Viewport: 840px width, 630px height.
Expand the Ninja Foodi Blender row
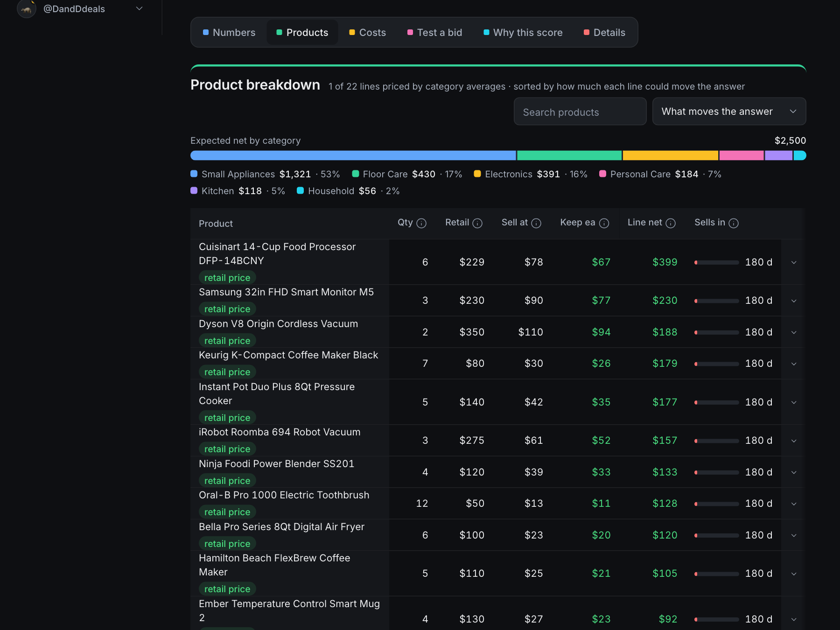coord(794,472)
